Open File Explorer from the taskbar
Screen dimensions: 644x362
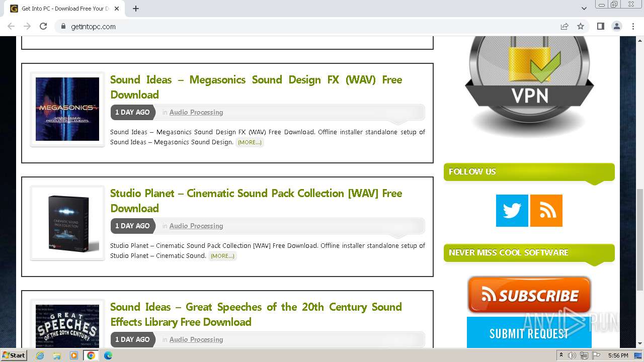(x=57, y=355)
